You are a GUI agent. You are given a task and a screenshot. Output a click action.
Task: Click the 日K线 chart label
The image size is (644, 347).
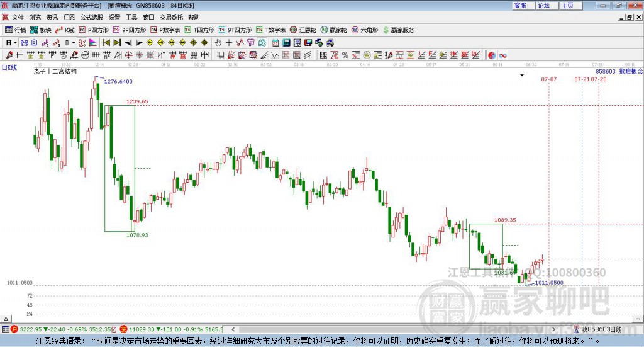click(x=9, y=68)
